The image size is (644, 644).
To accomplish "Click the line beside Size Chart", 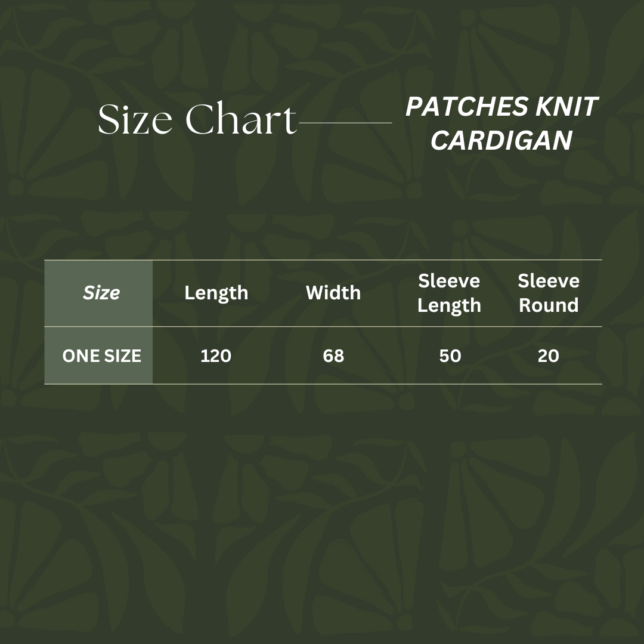I will coord(345,123).
